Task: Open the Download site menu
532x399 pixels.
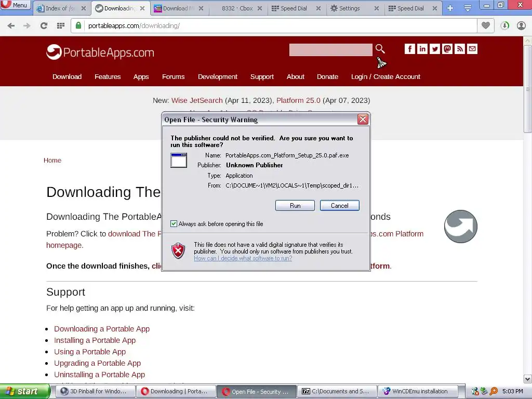Action: tap(67, 77)
